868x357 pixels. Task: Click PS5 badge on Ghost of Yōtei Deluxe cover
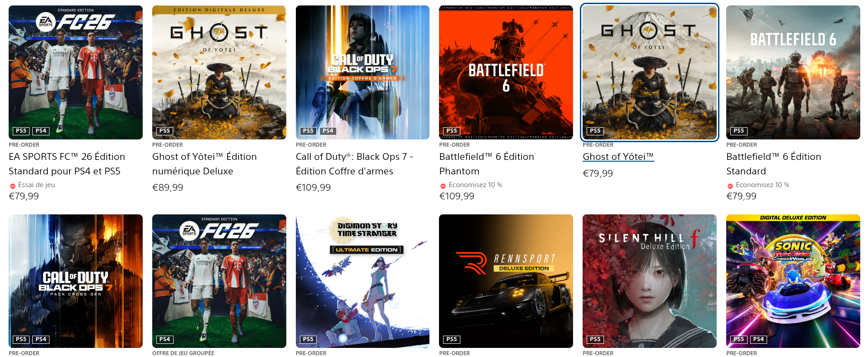tap(165, 131)
